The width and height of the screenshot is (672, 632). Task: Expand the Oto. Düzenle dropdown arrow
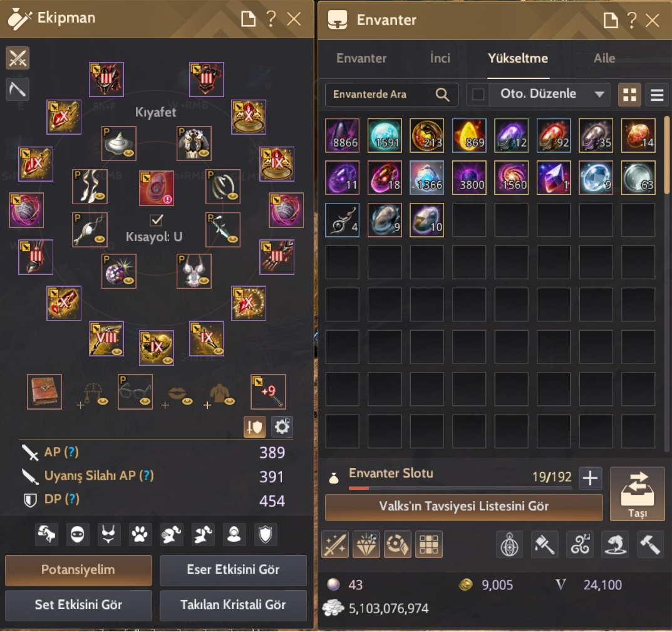coord(599,95)
